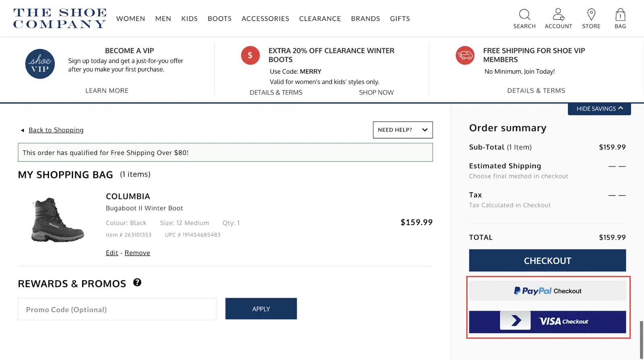Open Details & Terms for free shipping offer
The height and width of the screenshot is (360, 644).
536,91
